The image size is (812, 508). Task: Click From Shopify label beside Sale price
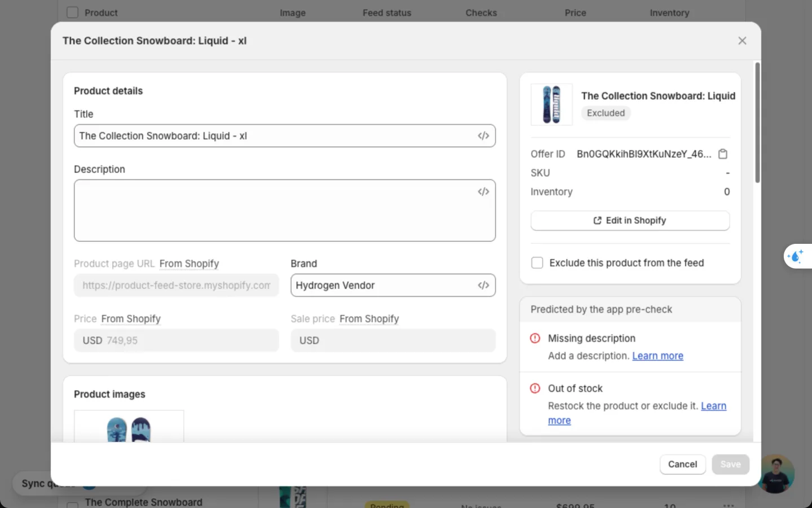click(369, 319)
